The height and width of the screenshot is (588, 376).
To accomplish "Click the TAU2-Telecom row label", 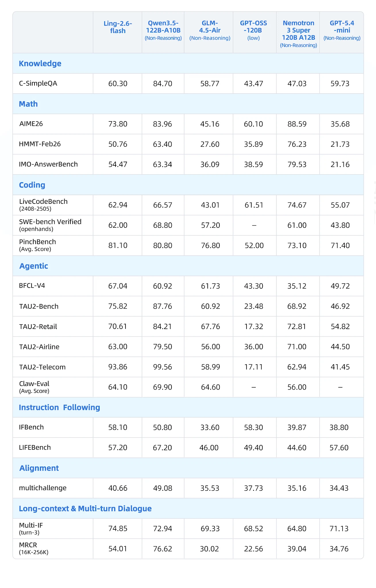I will [x=42, y=367].
